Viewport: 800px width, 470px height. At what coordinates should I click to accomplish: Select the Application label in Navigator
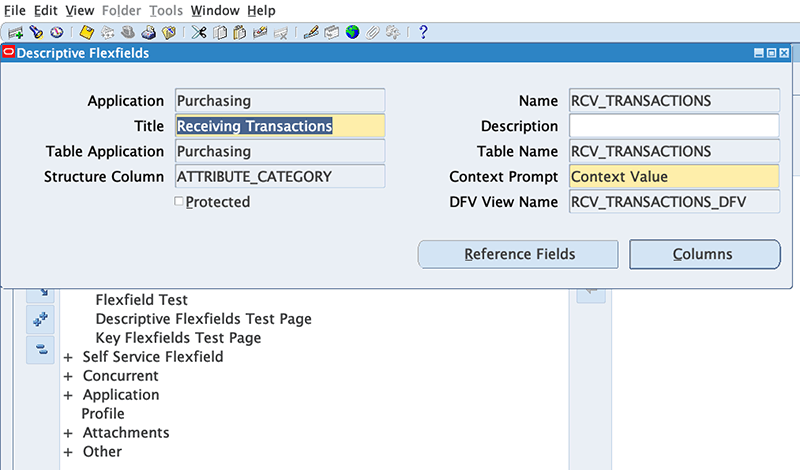pos(121,395)
